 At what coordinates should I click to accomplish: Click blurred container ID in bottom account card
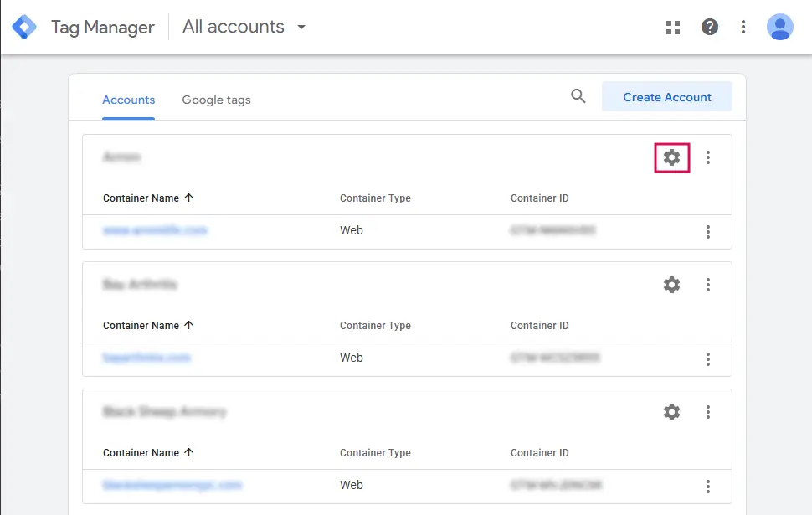pyautogui.click(x=556, y=485)
